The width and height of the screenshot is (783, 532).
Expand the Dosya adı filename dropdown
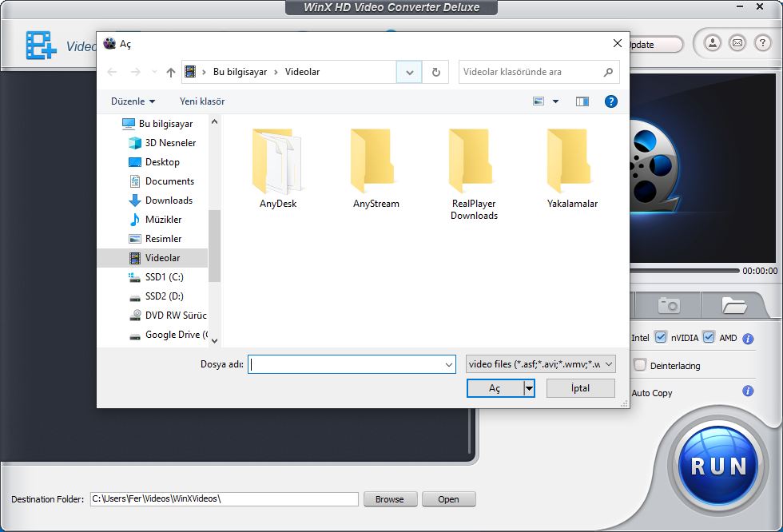click(448, 365)
